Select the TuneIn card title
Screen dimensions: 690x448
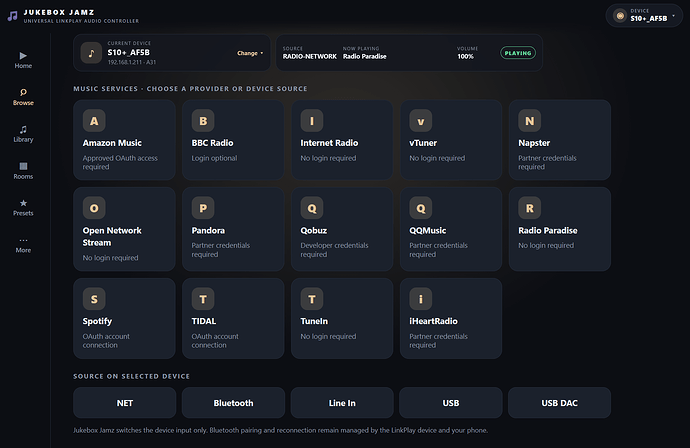point(314,321)
